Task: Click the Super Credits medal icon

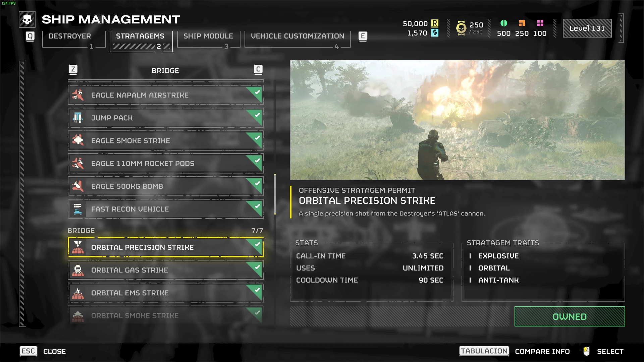Action: (461, 28)
